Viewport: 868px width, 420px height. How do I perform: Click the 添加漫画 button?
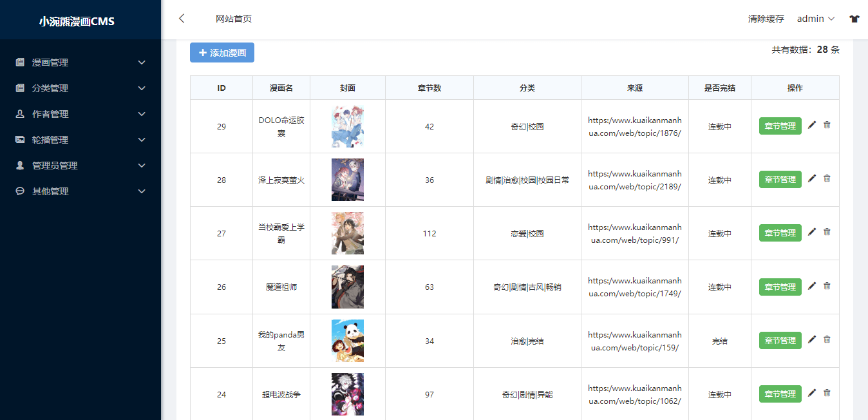pyautogui.click(x=222, y=53)
